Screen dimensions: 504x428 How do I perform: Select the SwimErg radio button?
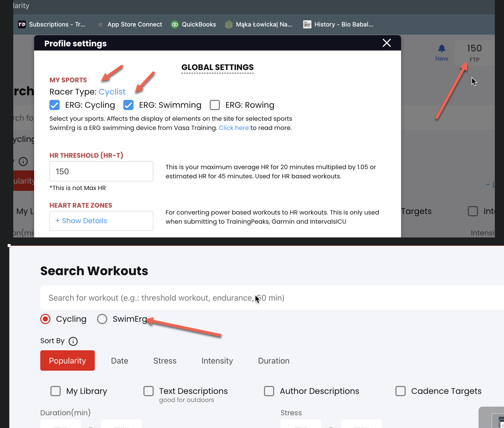click(102, 319)
